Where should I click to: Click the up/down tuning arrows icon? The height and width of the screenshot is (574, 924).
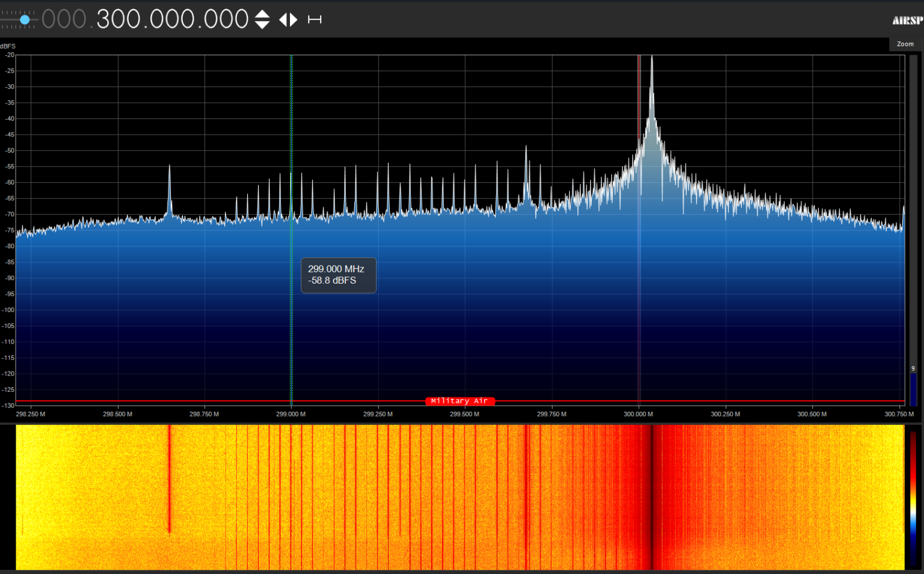(262, 20)
